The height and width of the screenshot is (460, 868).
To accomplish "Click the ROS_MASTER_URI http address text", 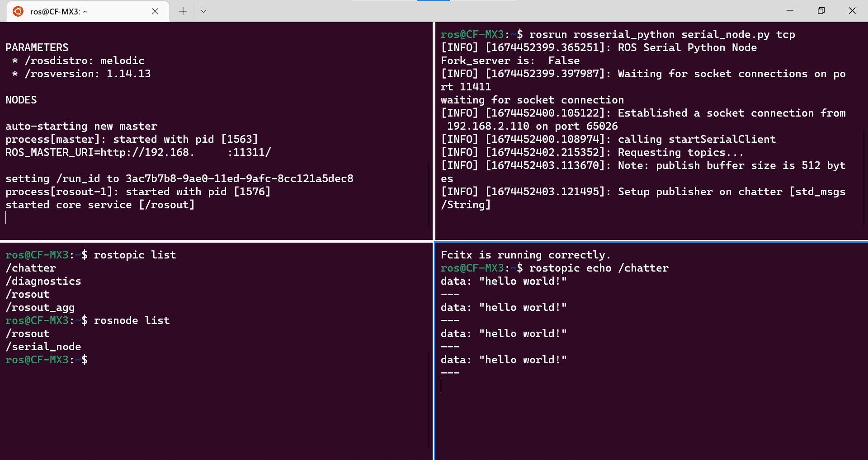I will coord(186,152).
